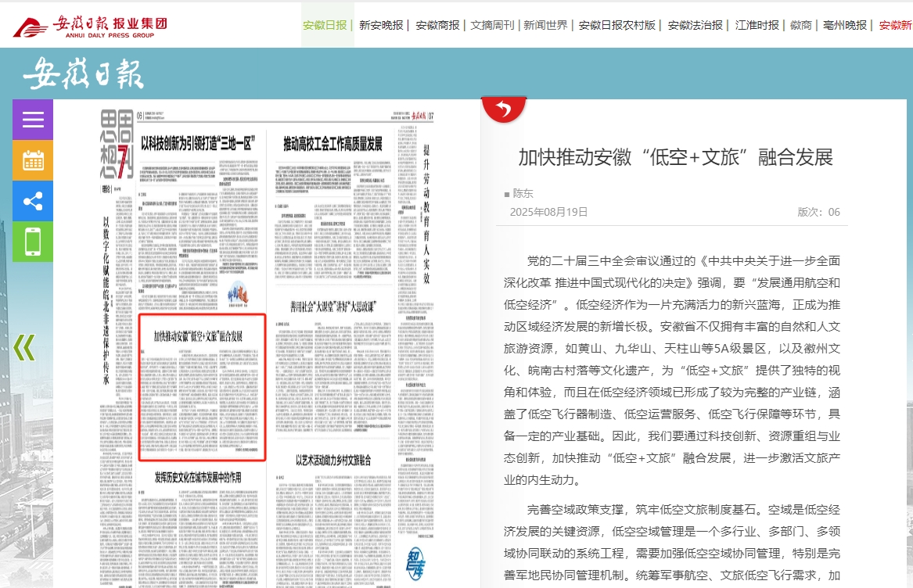Go to 江淮时报 publication

[x=757, y=25]
